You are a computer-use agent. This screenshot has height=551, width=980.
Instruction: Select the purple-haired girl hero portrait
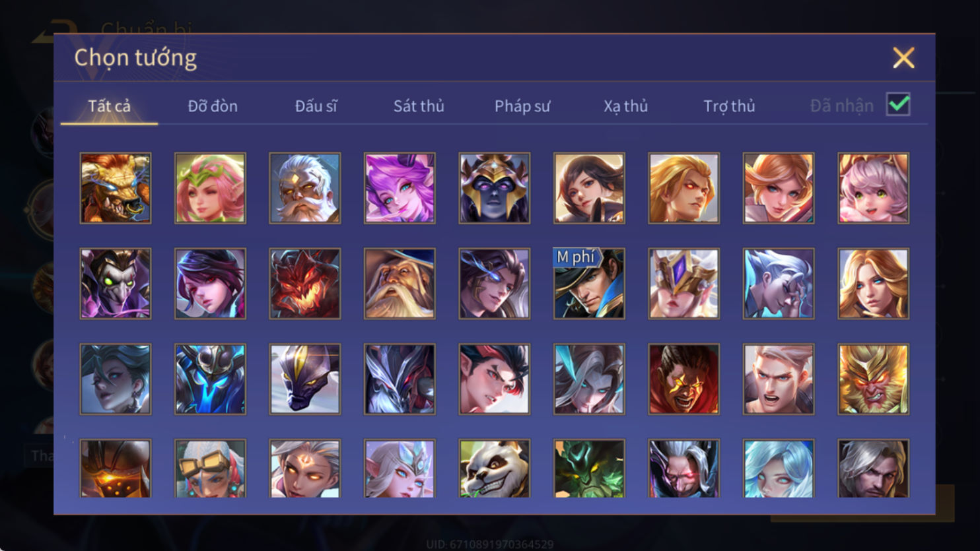point(400,188)
